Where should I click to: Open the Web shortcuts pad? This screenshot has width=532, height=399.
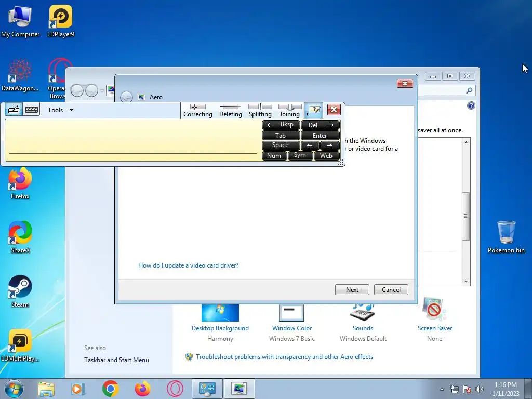click(326, 156)
